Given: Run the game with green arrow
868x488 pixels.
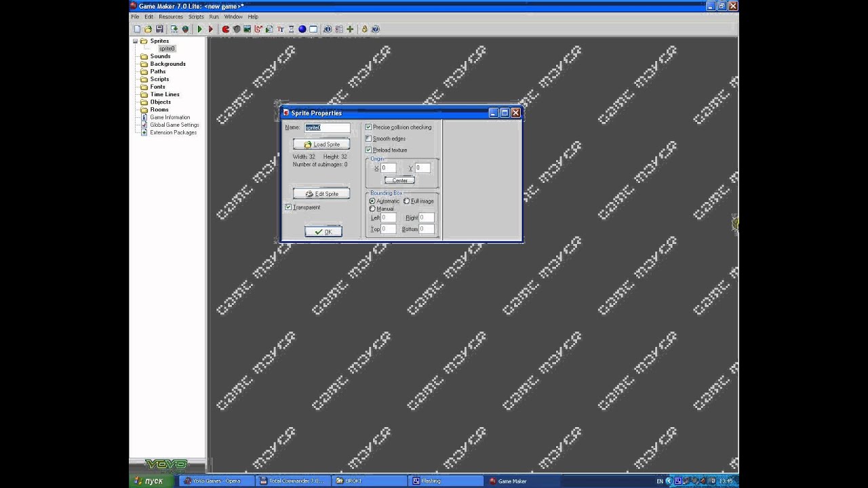Looking at the screenshot, I should (x=199, y=29).
